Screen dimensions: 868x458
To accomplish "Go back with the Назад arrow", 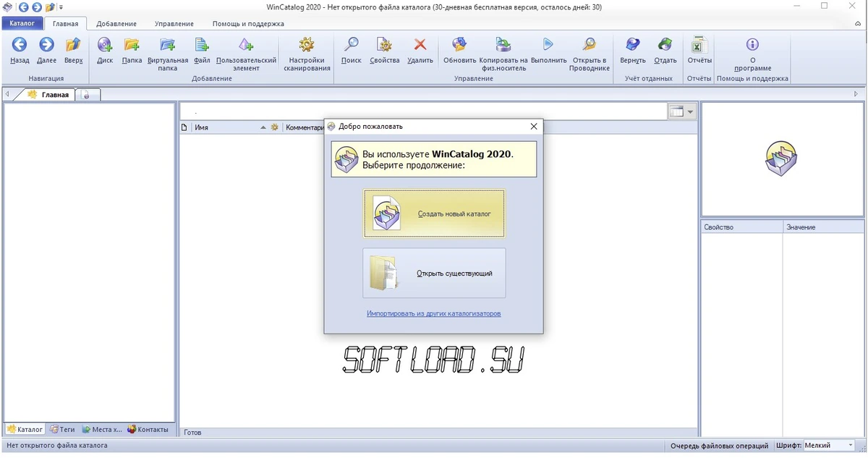I will click(x=20, y=51).
